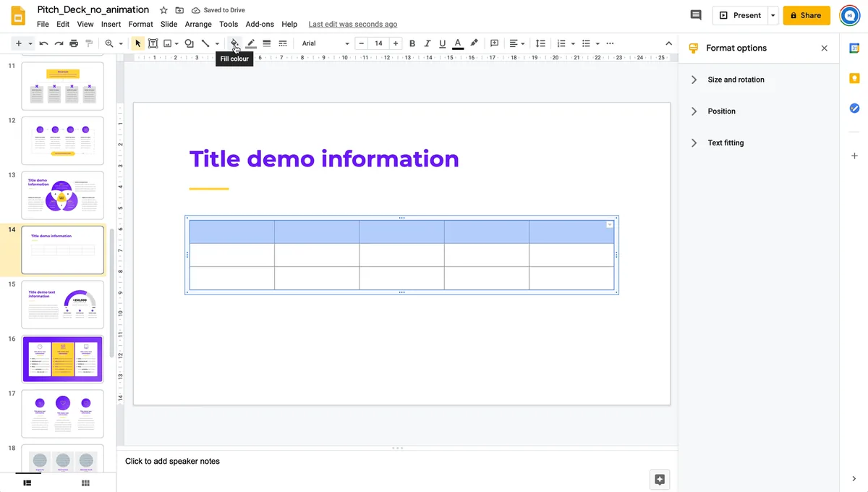Open the Format menu

141,24
